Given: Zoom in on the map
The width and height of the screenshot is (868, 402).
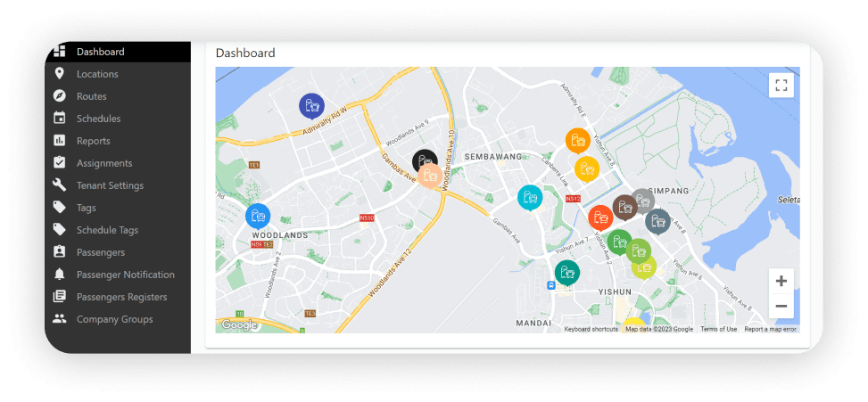Looking at the screenshot, I should [781, 281].
